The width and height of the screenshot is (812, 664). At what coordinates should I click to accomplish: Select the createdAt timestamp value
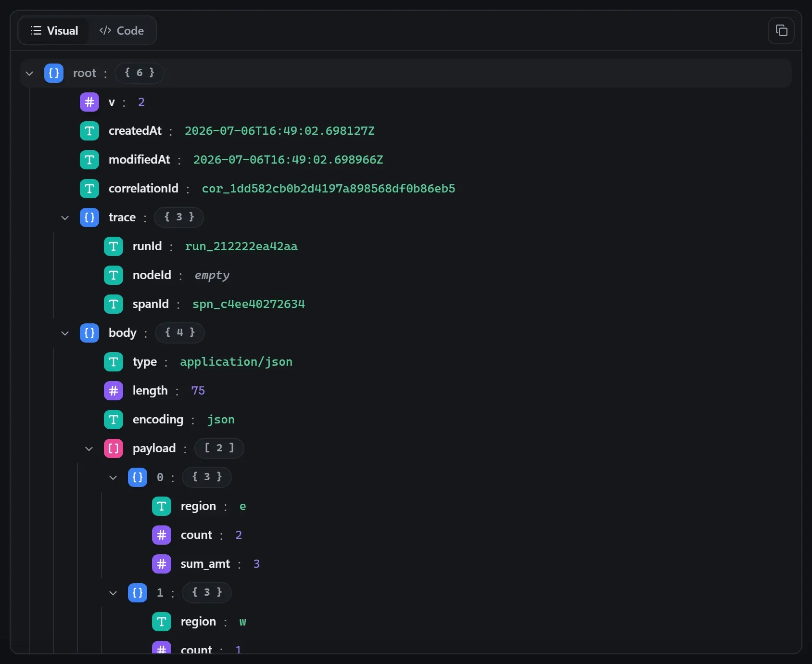coord(279,131)
